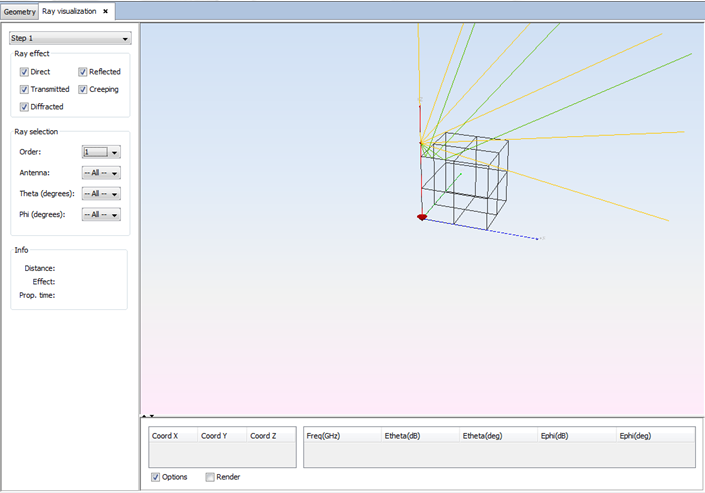Viewport: 705px width, 493px height.
Task: Turn off the Diffracted rays checkbox
Action: coord(24,106)
